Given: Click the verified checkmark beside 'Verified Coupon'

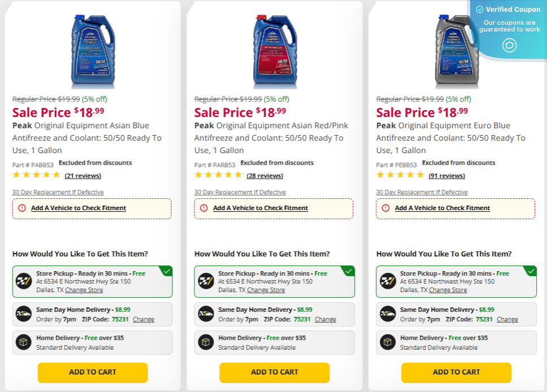Looking at the screenshot, I should coord(480,9).
